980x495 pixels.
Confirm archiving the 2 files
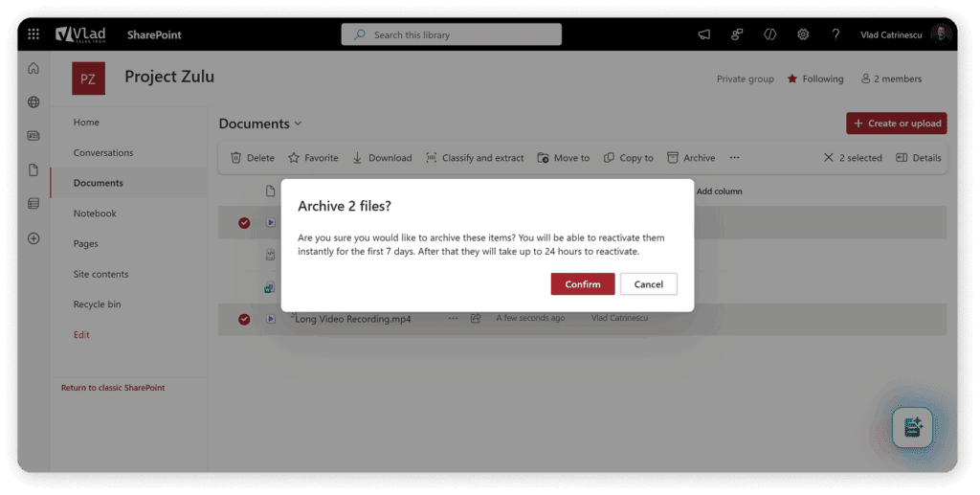coord(583,283)
